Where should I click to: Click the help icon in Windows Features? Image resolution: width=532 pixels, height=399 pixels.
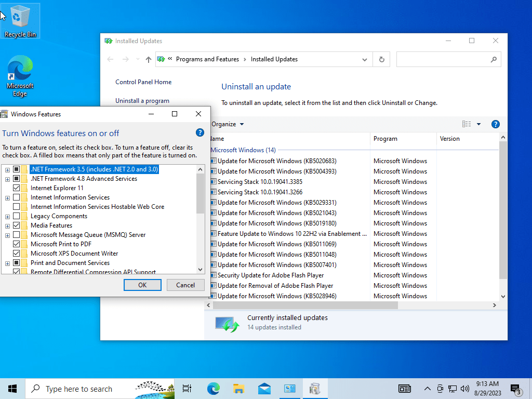tap(200, 132)
